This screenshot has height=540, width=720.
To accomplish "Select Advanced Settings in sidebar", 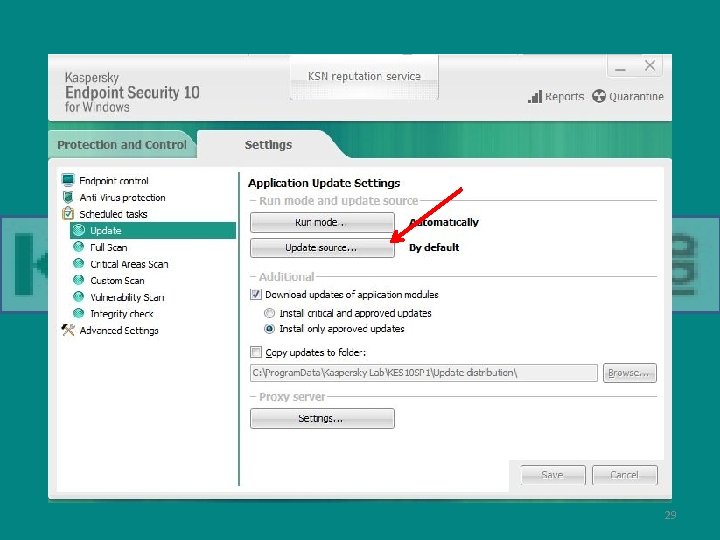I will click(119, 330).
